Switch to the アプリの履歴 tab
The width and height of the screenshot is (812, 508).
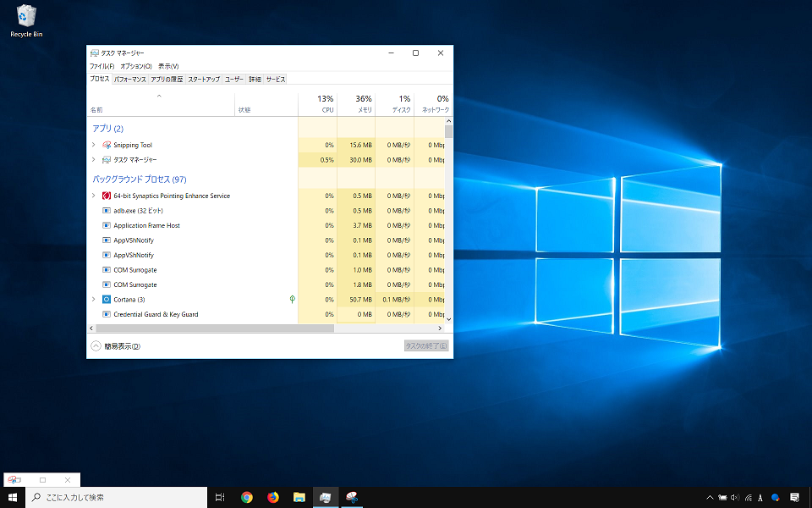pos(167,80)
